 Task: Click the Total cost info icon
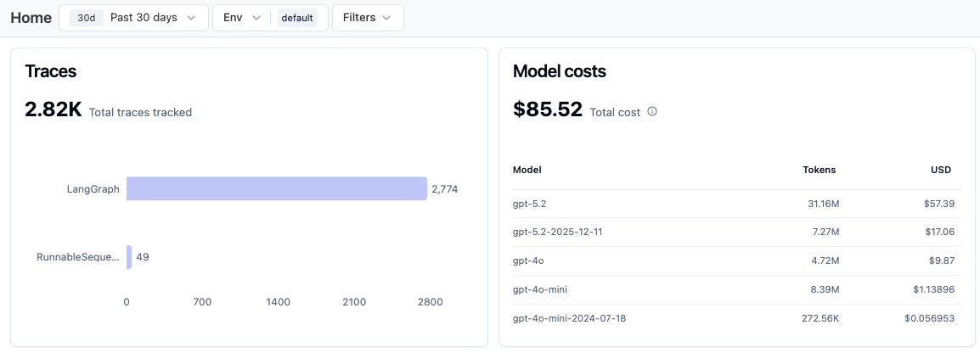coord(652,112)
